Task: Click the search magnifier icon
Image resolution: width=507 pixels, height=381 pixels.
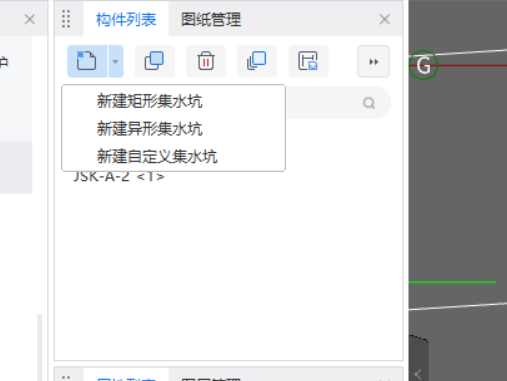Action: coord(369,103)
